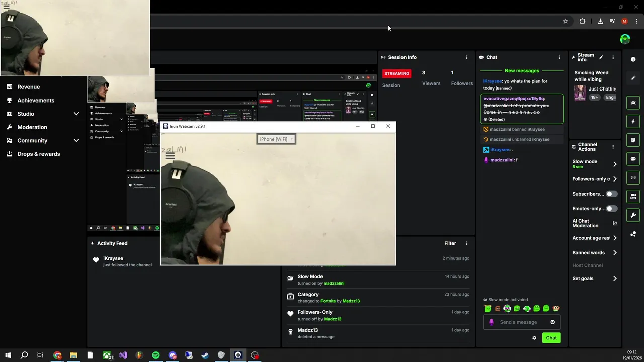Open emoji picker in chat input

tap(552, 322)
